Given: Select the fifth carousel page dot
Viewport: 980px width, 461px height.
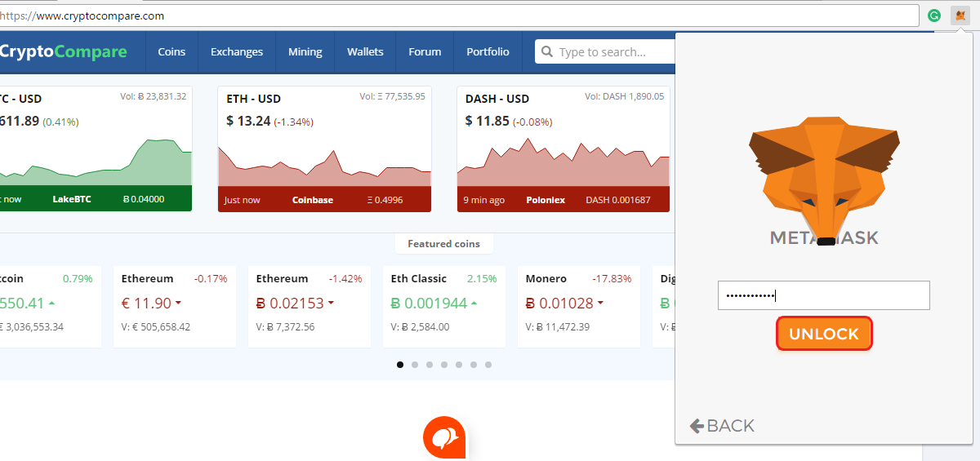Looking at the screenshot, I should click(x=459, y=365).
